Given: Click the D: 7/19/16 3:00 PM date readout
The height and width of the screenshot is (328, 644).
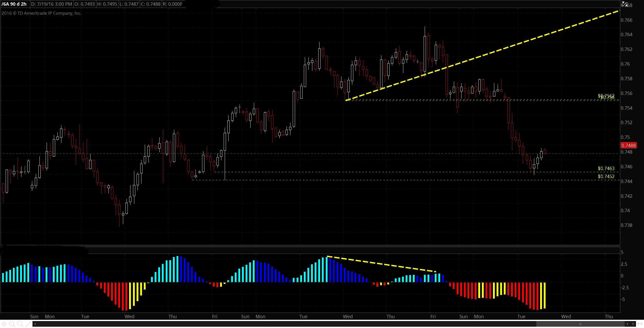Looking at the screenshot, I should (52, 4).
